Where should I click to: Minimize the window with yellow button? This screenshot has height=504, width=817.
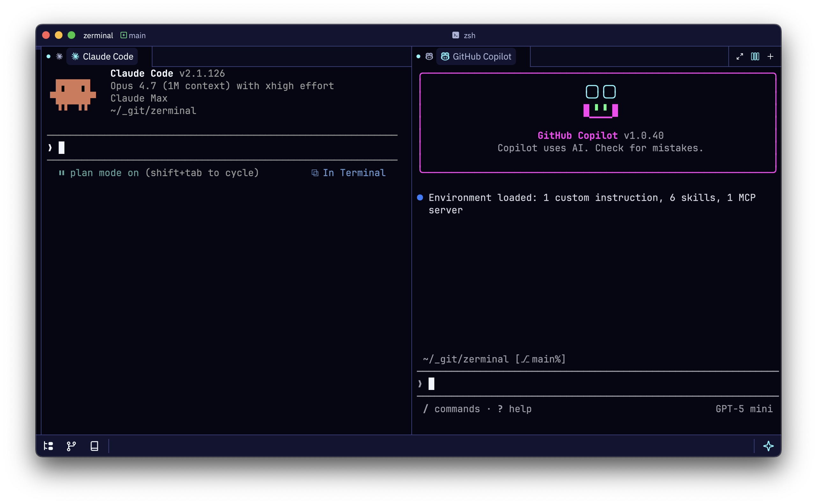tap(59, 35)
